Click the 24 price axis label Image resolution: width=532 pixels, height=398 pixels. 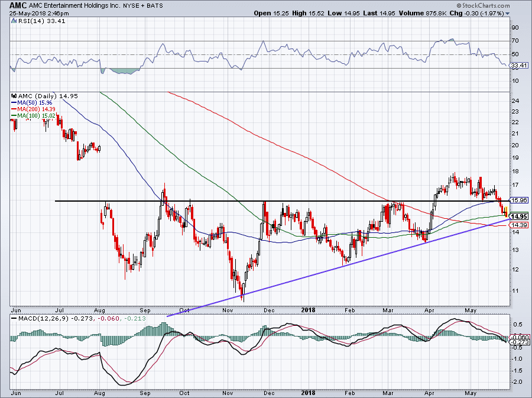[x=515, y=101]
